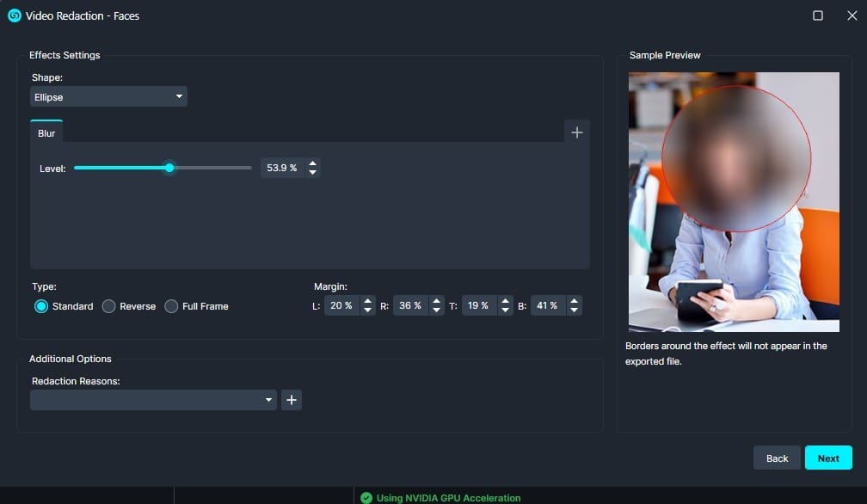Enable Full Frame redaction type
The image size is (867, 504).
pos(170,306)
